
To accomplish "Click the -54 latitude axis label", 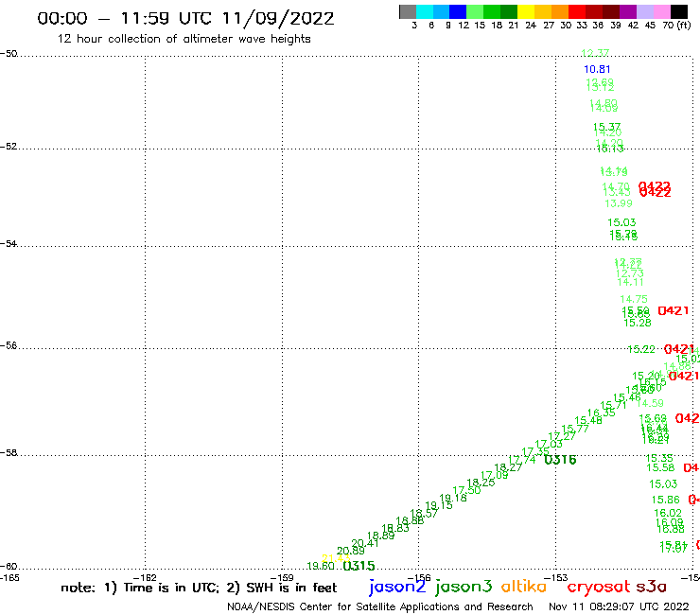I will point(9,243).
